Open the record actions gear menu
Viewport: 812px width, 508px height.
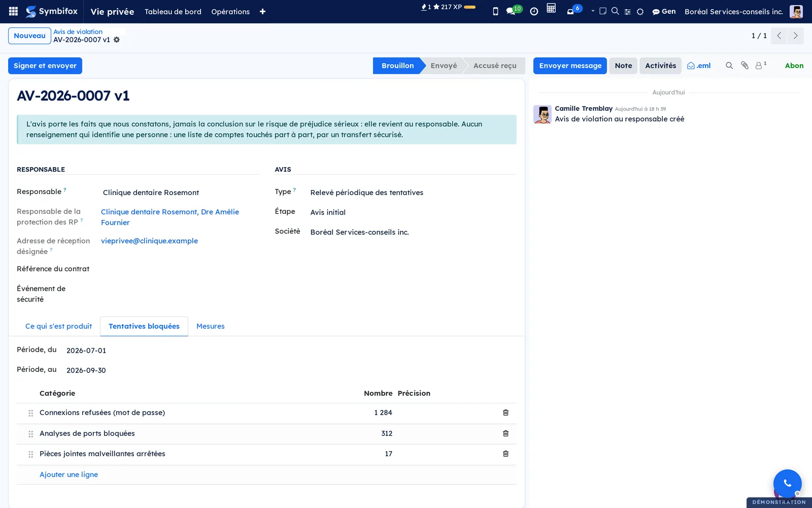(x=117, y=40)
